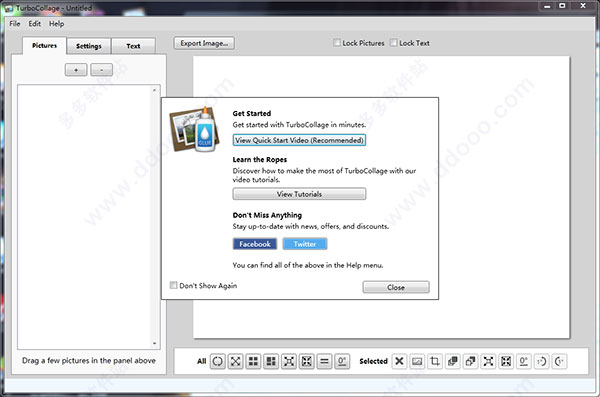Click the 'All' label in the bottom toolbar
600x397 pixels.
(202, 361)
